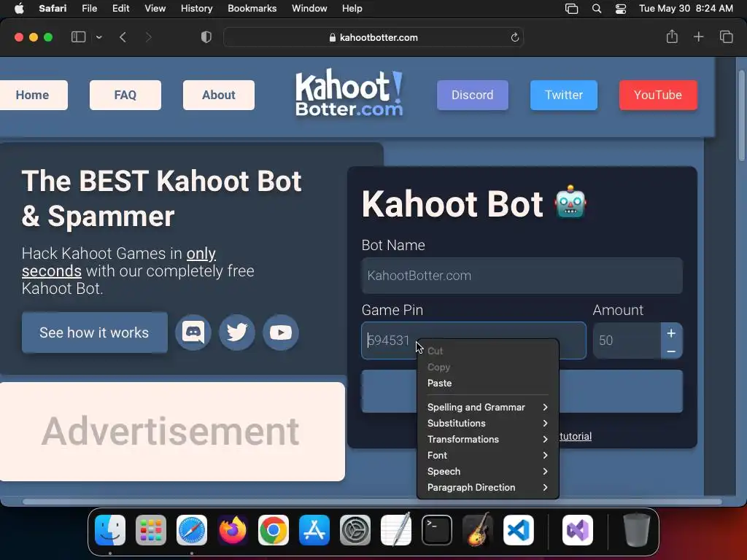Open Visual Studio purple icon in dock
The image size is (747, 560).
[x=578, y=530]
